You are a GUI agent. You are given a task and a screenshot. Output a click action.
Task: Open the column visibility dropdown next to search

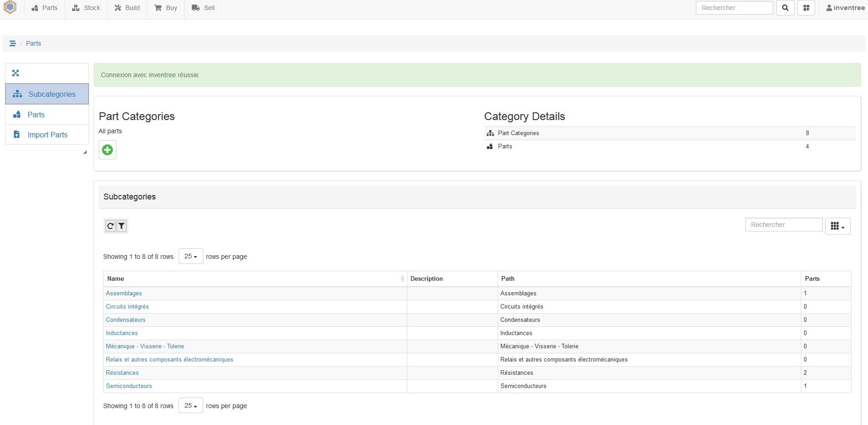837,226
